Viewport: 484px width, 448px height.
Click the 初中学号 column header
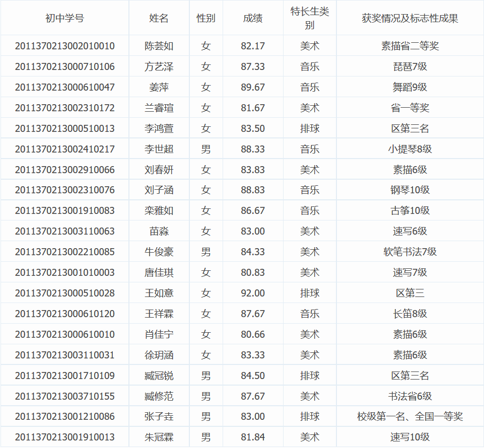coord(64,18)
